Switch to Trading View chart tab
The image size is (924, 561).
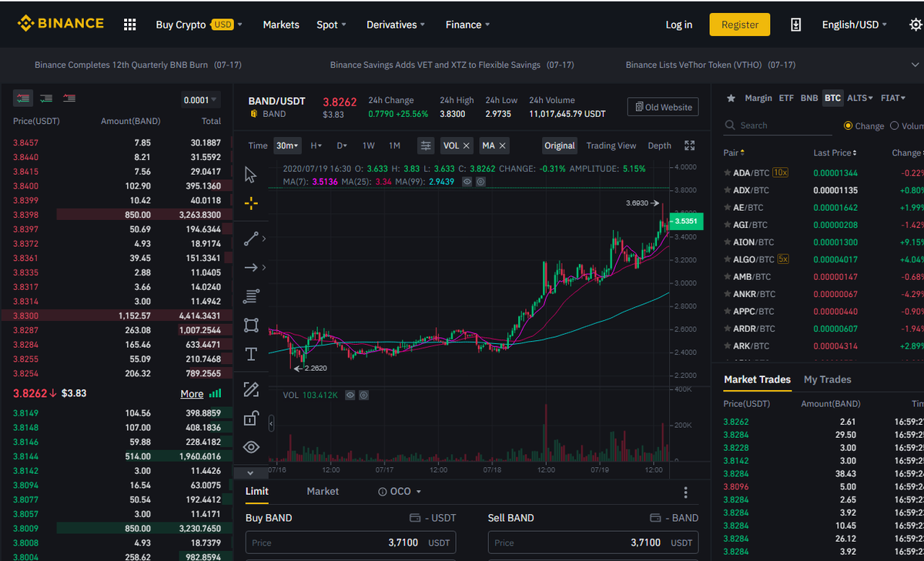(x=611, y=145)
